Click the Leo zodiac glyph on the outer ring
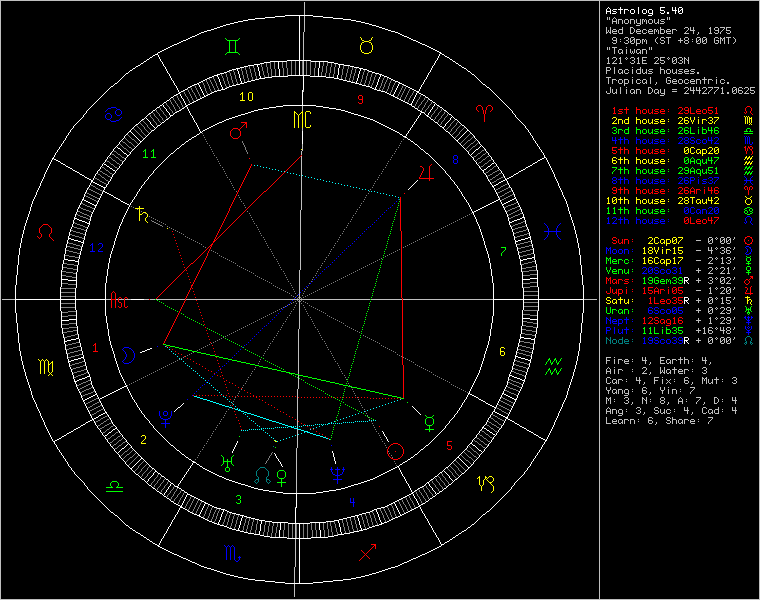 46,232
